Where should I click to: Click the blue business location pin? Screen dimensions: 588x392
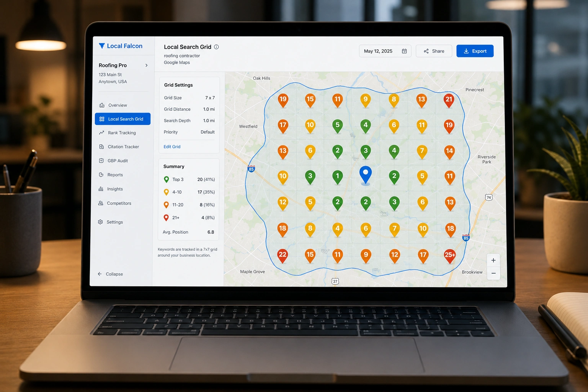pyautogui.click(x=366, y=175)
